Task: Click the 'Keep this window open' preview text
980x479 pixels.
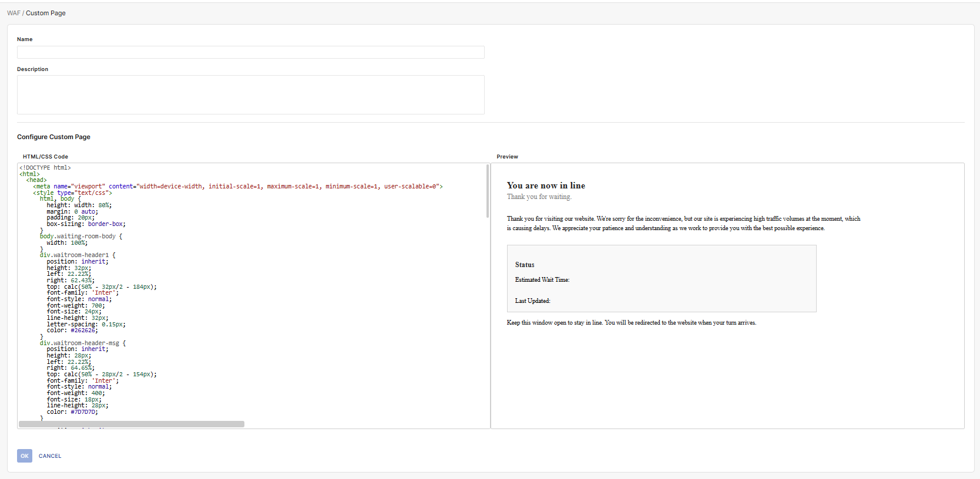Action: coord(631,323)
